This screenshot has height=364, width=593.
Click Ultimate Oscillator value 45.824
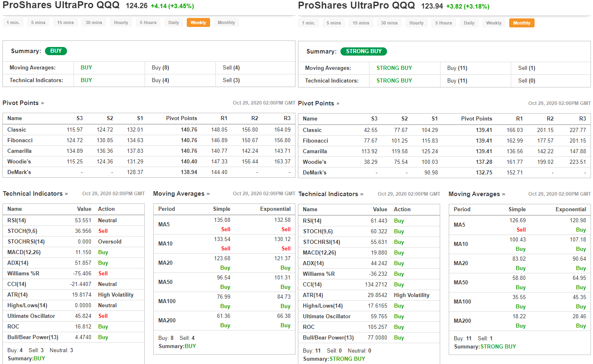pos(83,316)
